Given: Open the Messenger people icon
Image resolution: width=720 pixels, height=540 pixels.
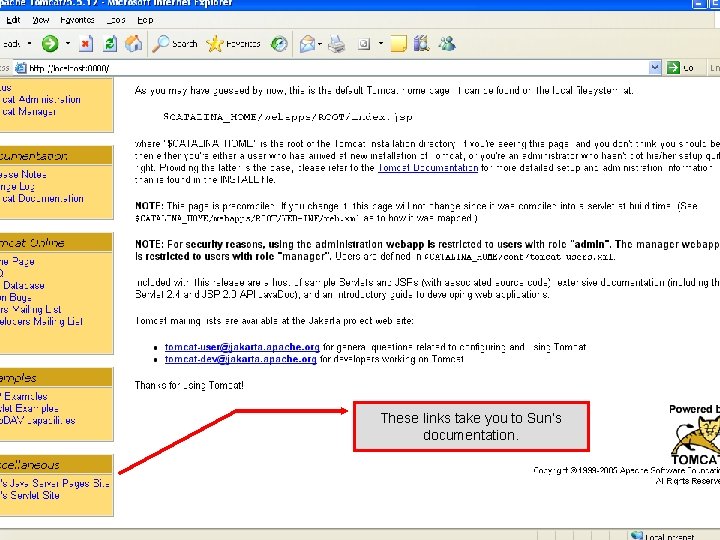Looking at the screenshot, I should 447,44.
